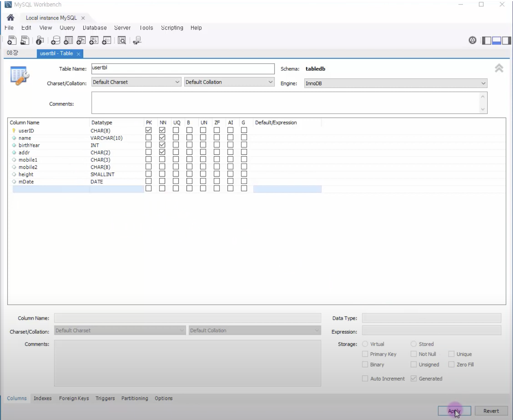Go to the Workbench home screen icon
This screenshot has height=420, width=513.
[x=10, y=17]
